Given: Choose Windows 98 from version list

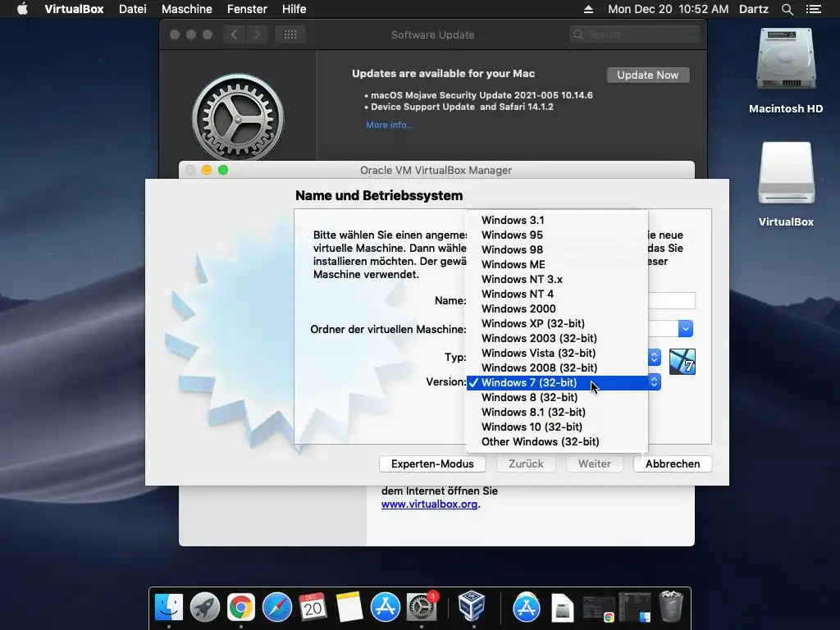Looking at the screenshot, I should tap(557, 249).
